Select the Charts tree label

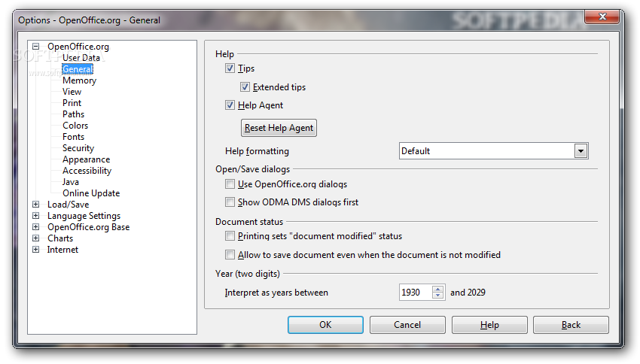point(60,238)
